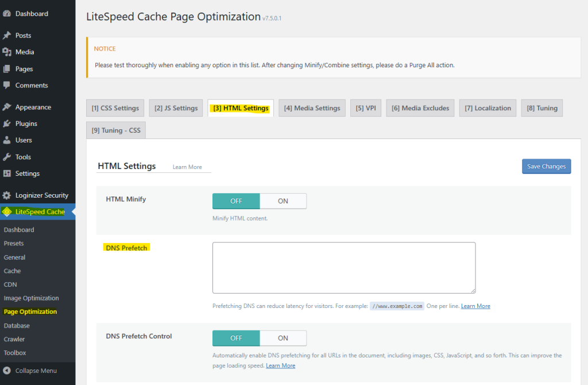Enable DNS Prefetch Control
This screenshot has height=385, width=588.
pos(283,338)
